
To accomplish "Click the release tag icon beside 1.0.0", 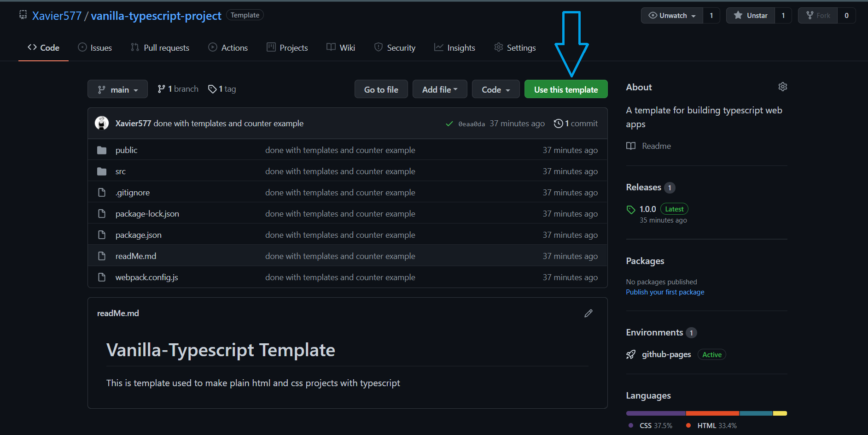I will [x=631, y=210].
